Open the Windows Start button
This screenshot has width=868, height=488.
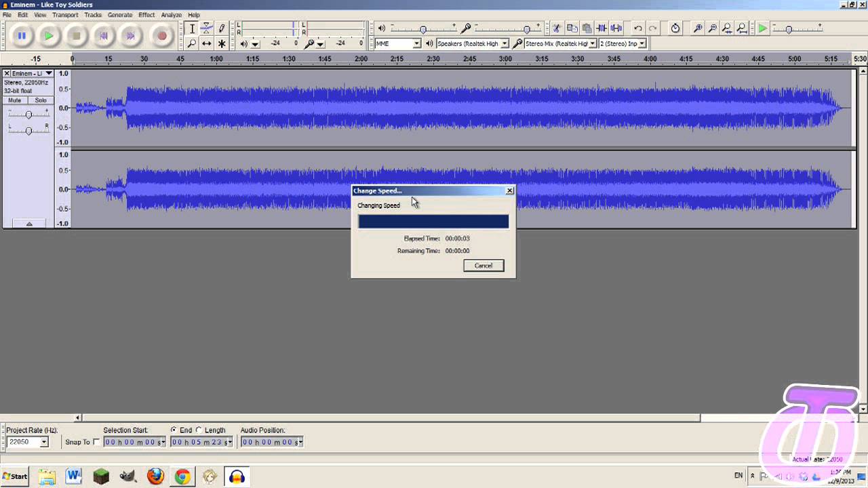coord(14,476)
